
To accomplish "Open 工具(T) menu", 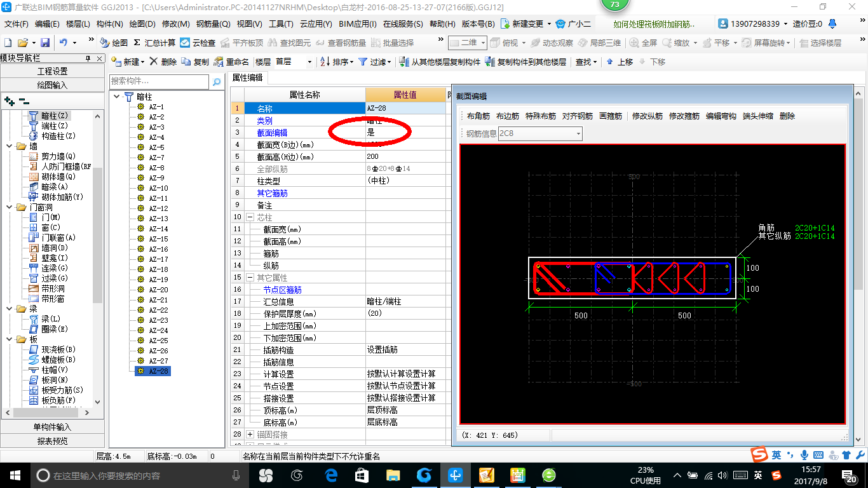I will point(281,24).
